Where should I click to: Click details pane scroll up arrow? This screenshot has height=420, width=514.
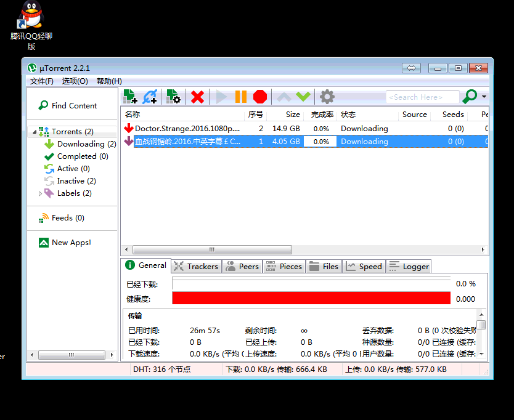(481, 315)
